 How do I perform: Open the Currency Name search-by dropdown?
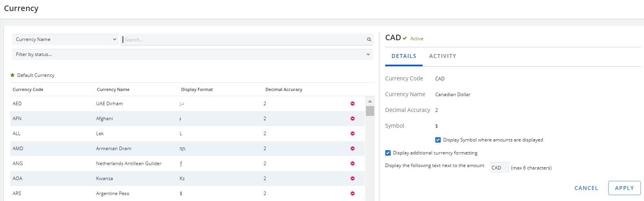click(65, 39)
